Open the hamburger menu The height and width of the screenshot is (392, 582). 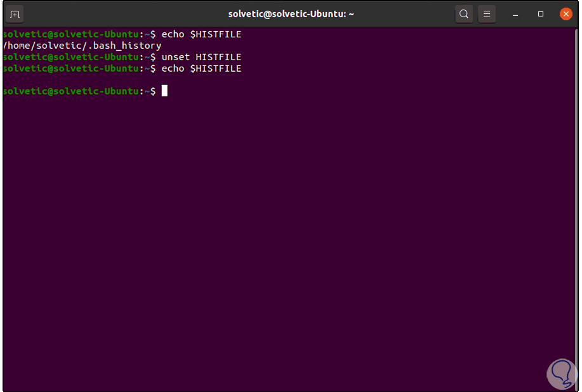click(x=487, y=14)
